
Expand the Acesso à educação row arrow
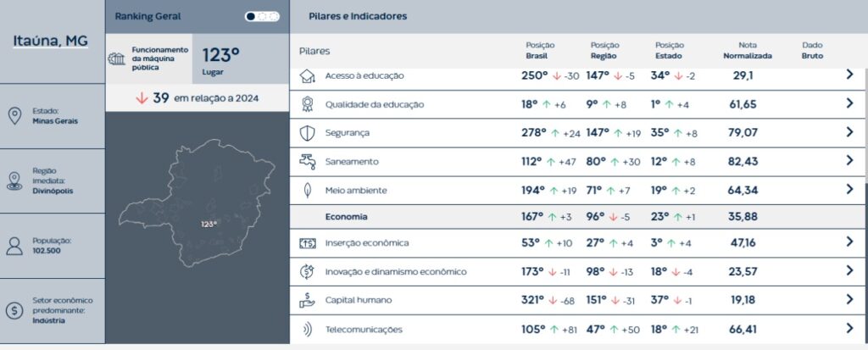click(849, 75)
